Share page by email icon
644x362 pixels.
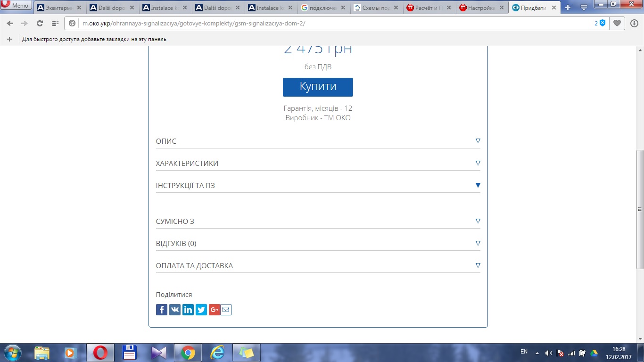[226, 310]
